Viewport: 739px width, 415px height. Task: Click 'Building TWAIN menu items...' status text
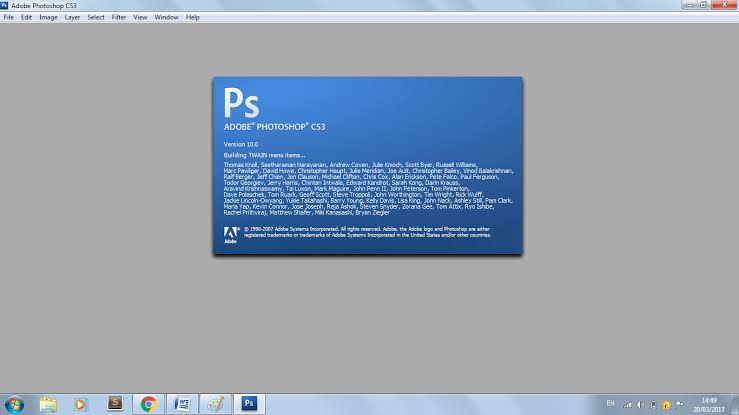tap(264, 155)
